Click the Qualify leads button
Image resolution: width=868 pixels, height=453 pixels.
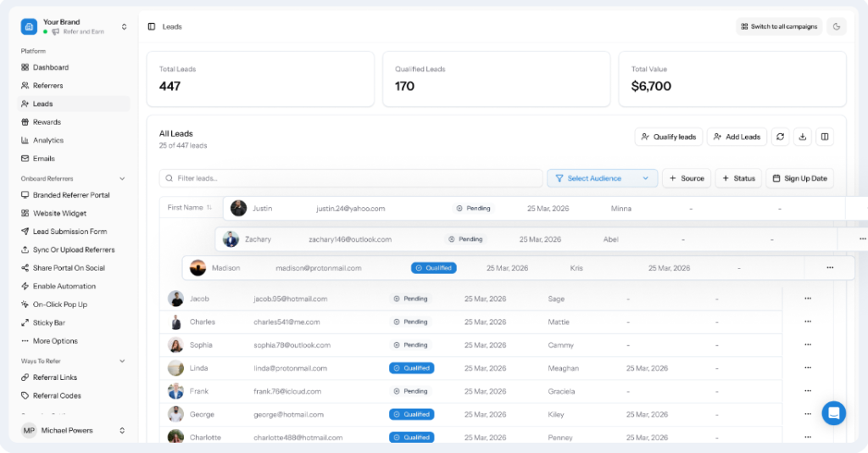[669, 137]
